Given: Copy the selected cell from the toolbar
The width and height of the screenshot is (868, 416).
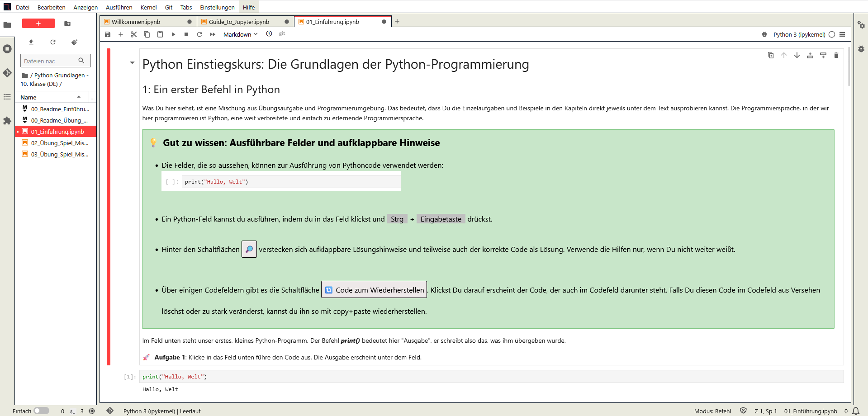Looking at the screenshot, I should click(x=147, y=34).
